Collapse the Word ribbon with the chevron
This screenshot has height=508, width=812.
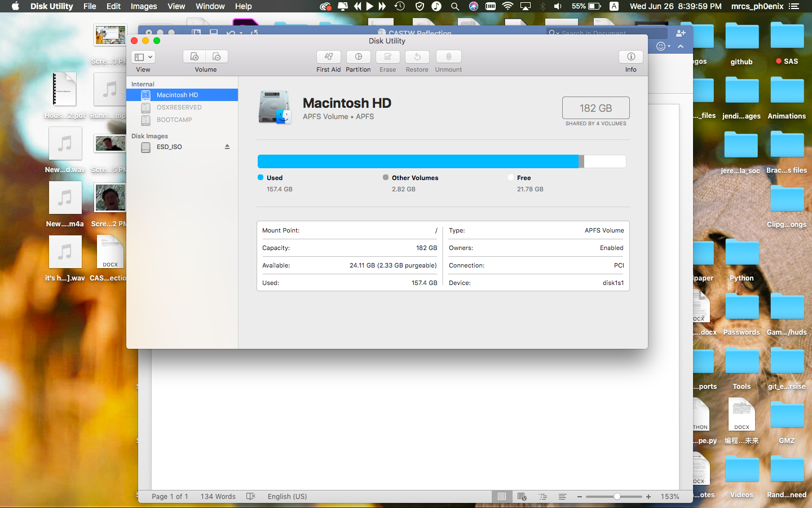681,46
